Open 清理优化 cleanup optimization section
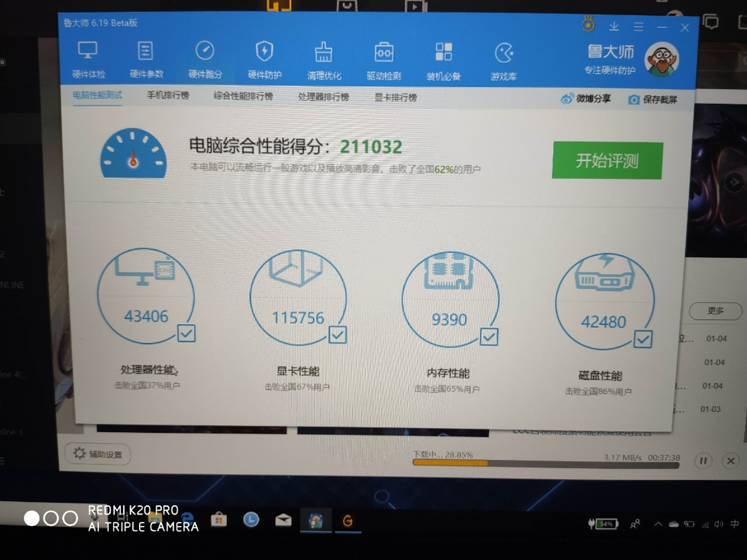747x560 pixels. (324, 61)
